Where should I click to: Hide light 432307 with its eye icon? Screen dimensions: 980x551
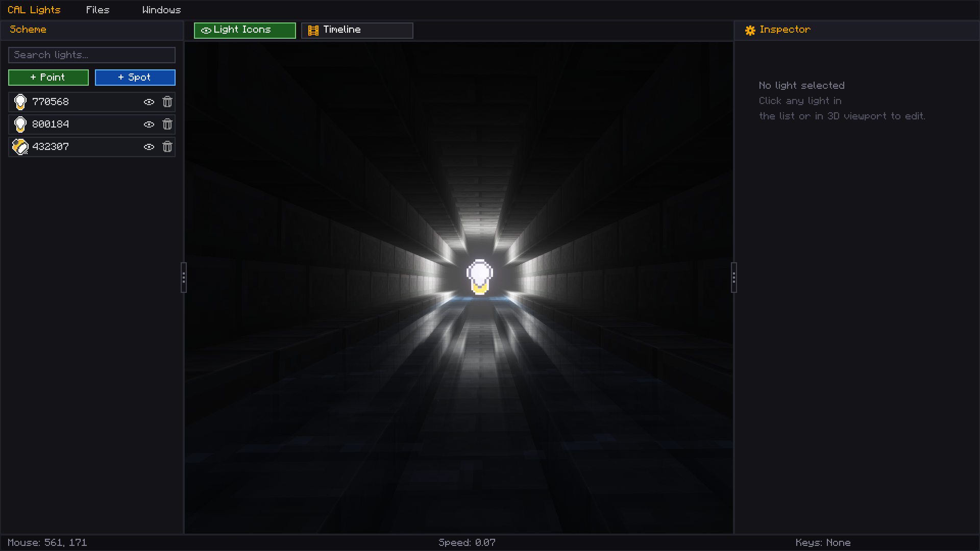(x=149, y=147)
